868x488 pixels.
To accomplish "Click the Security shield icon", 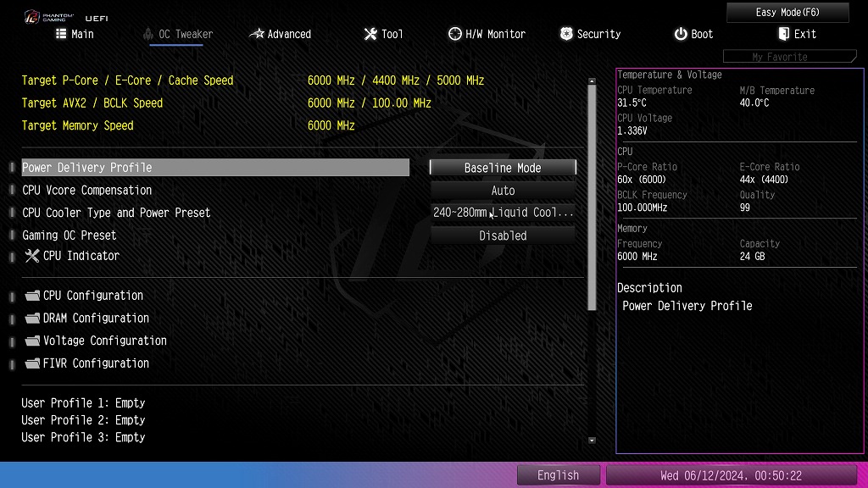I will click(x=565, y=34).
